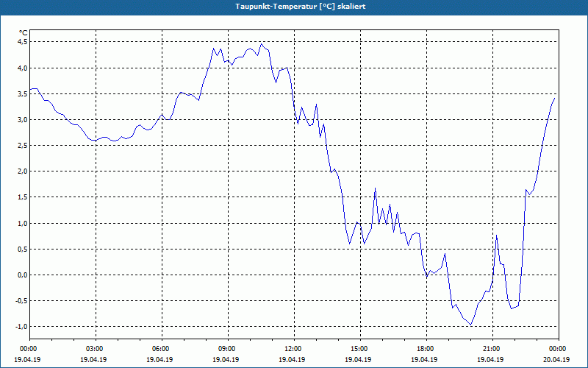The height and width of the screenshot is (368, 588).
Task: Click the 21:00 time label on the x-axis
Action: pos(492,349)
